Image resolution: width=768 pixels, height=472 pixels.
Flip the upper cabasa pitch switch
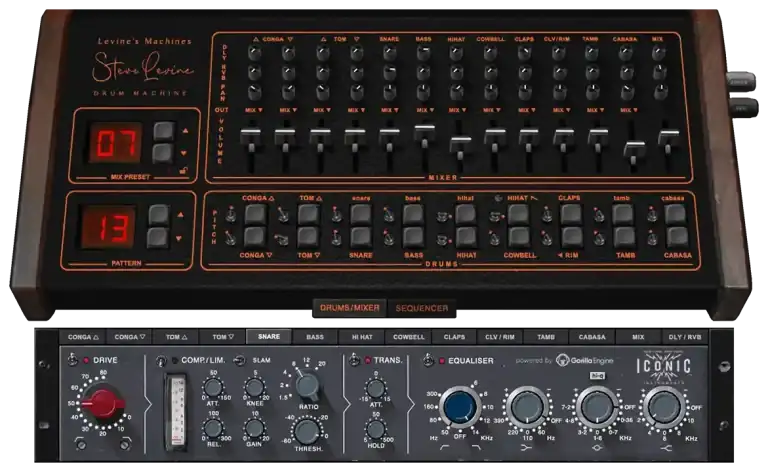click(652, 214)
